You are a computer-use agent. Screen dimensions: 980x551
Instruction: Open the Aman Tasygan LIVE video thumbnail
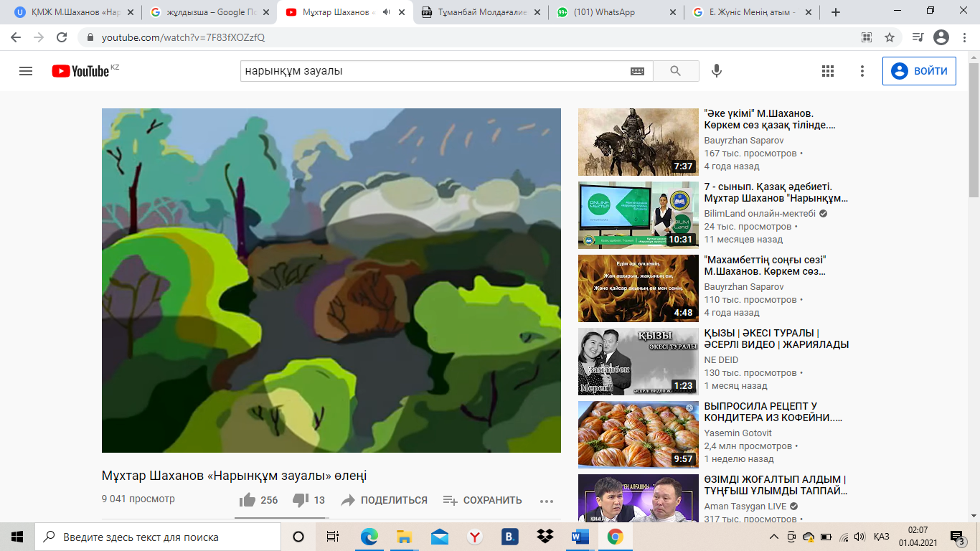[x=639, y=498]
